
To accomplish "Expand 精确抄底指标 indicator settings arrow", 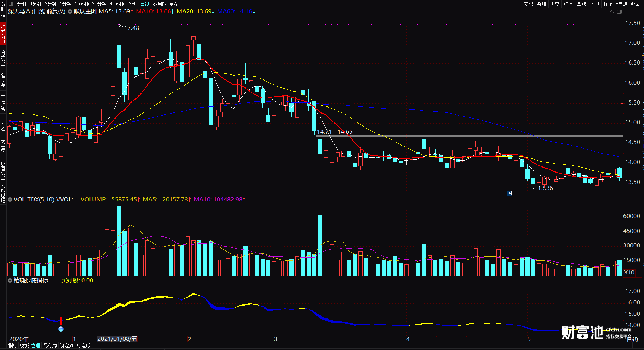I will click(x=10, y=280).
